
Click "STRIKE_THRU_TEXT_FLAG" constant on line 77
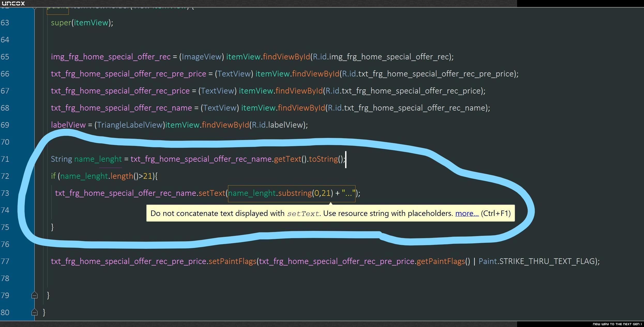tap(547, 261)
